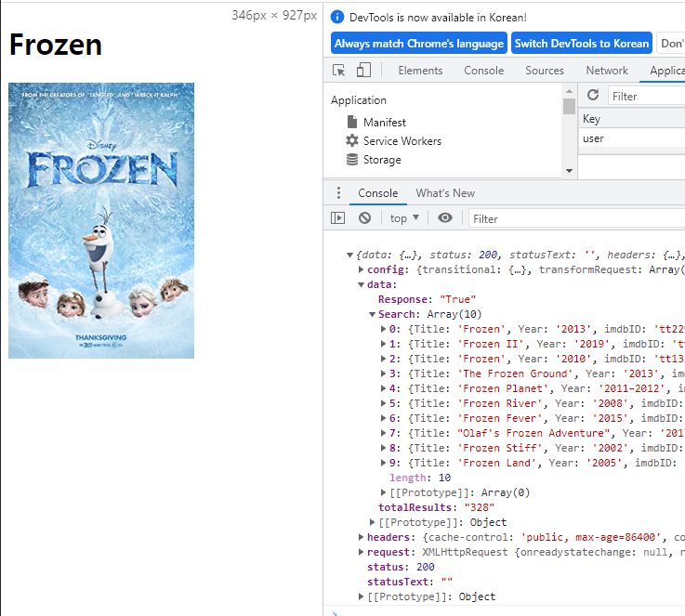
Task: Select Manifest in Application sidebar
Action: (385, 123)
